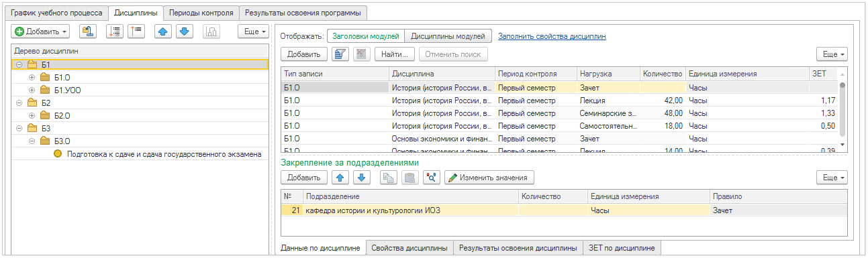Move tree item up with blue arrow
The image size is (868, 258).
click(163, 31)
